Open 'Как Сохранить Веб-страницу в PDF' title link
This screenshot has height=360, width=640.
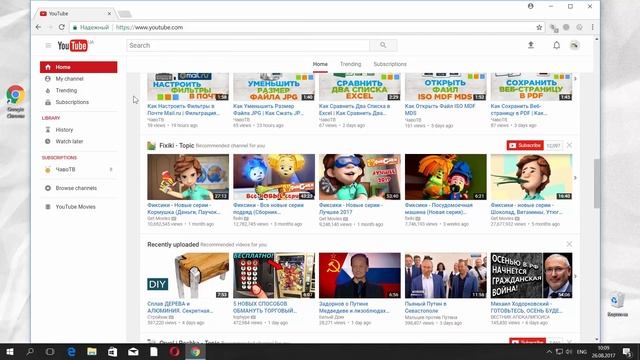tap(519, 109)
